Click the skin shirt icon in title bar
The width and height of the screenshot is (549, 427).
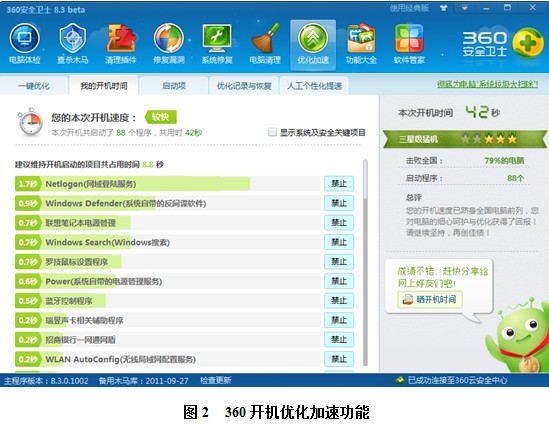click(x=444, y=8)
